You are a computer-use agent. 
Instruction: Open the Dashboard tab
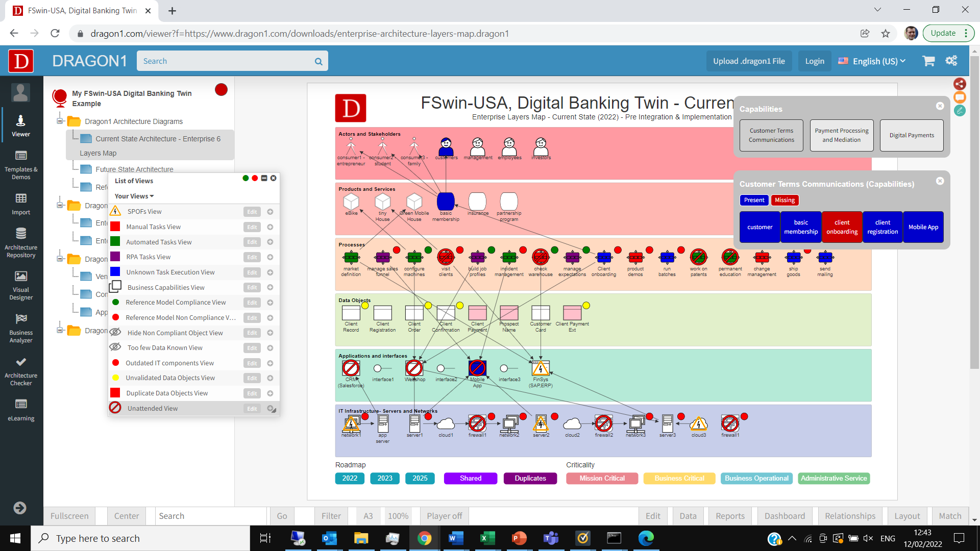click(x=785, y=516)
